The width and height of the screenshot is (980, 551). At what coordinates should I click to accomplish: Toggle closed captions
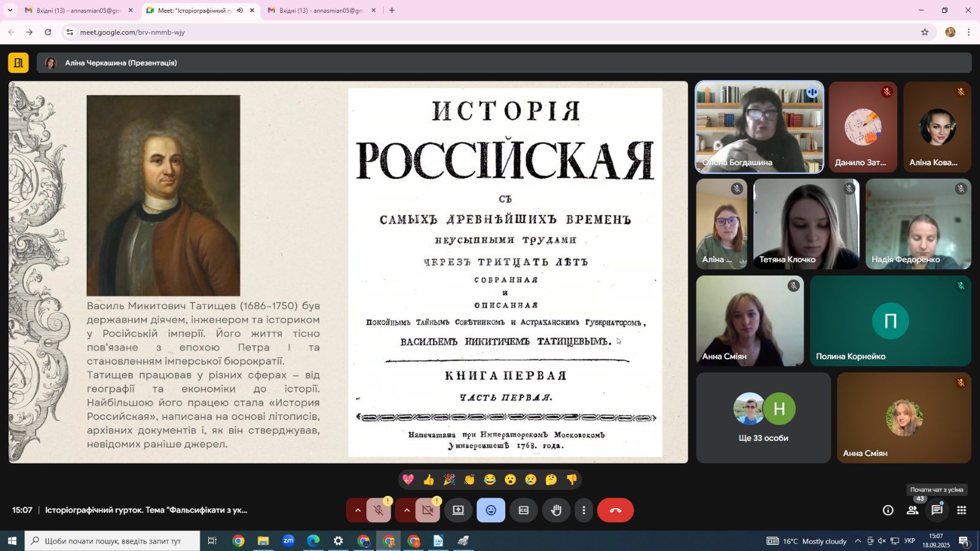[x=524, y=510]
